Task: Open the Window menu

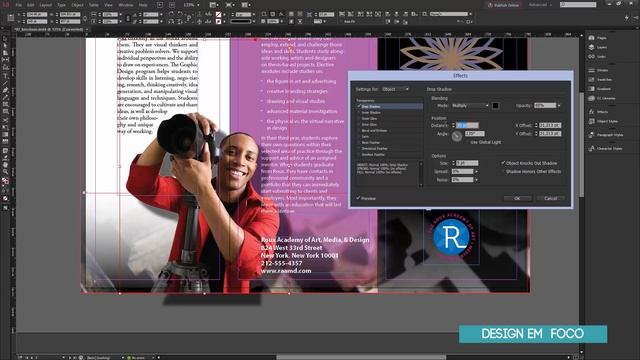Action: pos(126,5)
